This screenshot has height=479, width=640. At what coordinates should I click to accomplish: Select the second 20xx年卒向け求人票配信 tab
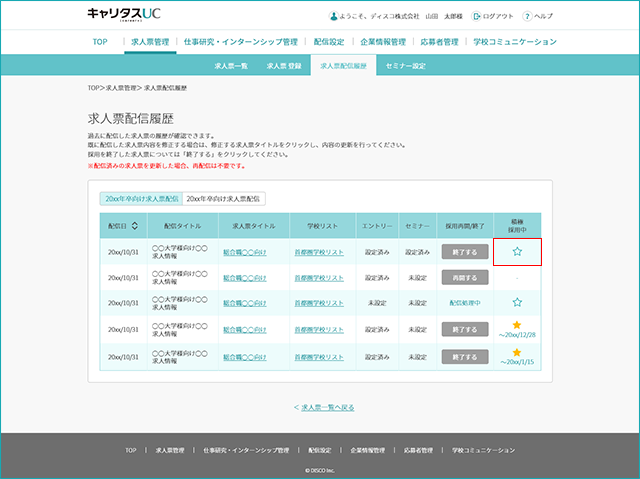click(224, 199)
